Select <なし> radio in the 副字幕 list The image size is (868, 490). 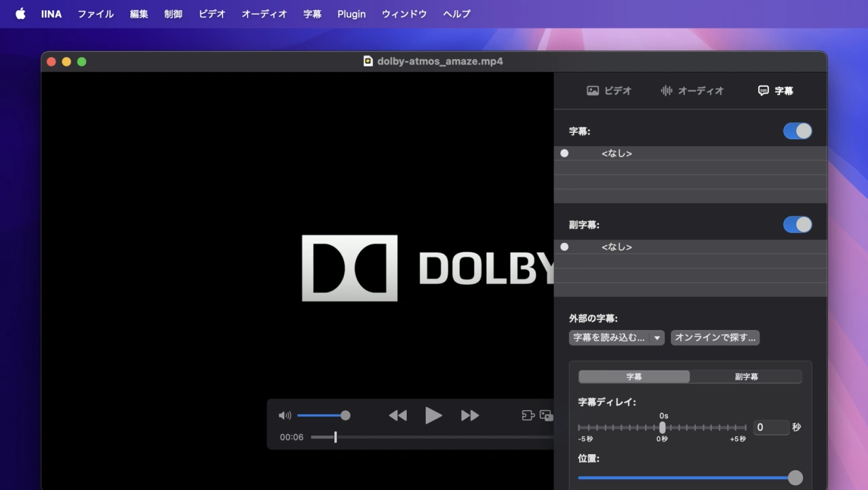coord(564,247)
